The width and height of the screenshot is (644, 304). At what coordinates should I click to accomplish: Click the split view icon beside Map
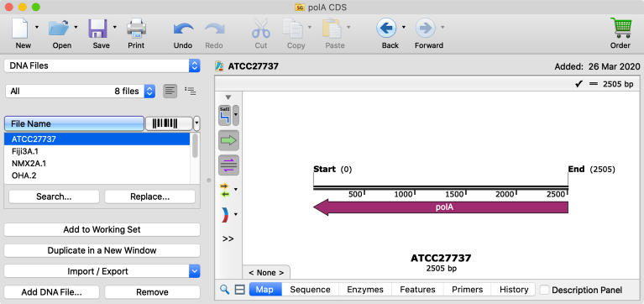click(x=239, y=290)
